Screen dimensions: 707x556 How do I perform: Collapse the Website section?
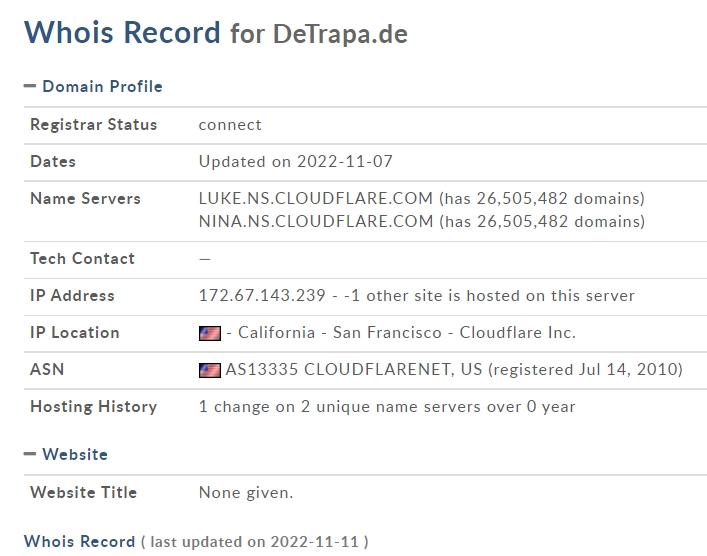click(30, 454)
